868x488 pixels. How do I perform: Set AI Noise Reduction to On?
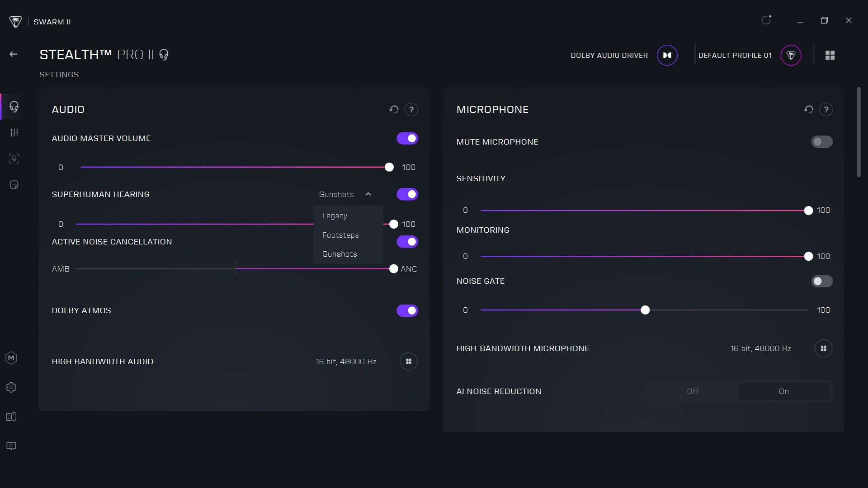click(783, 391)
